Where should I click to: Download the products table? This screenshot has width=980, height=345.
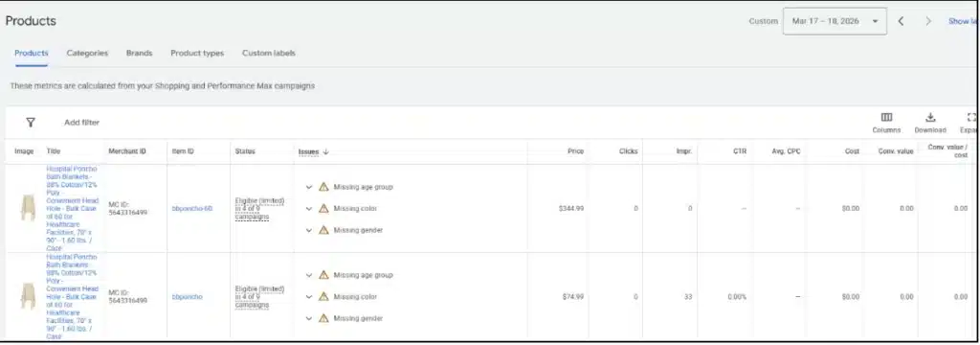point(930,123)
